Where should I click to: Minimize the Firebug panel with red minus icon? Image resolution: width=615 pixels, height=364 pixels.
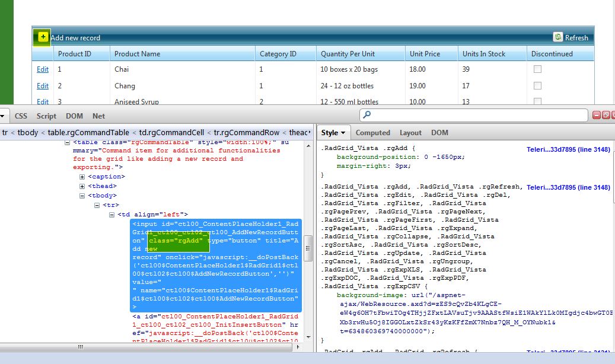(x=597, y=115)
